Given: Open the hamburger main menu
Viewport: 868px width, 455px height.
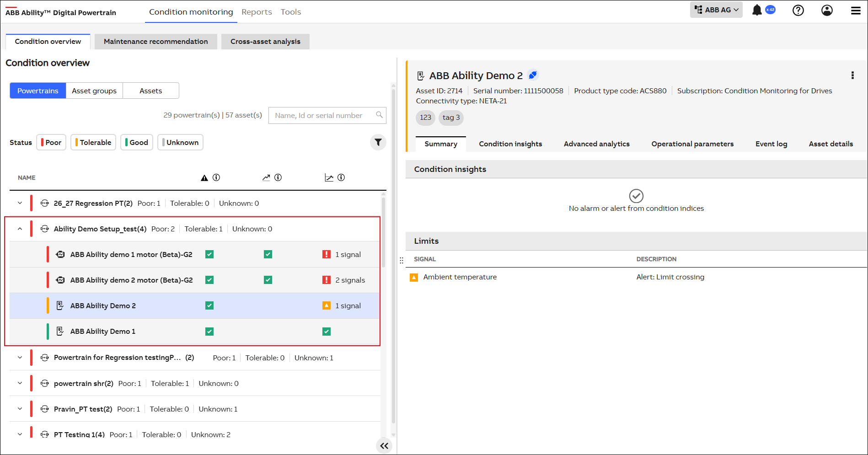Looking at the screenshot, I should (856, 11).
